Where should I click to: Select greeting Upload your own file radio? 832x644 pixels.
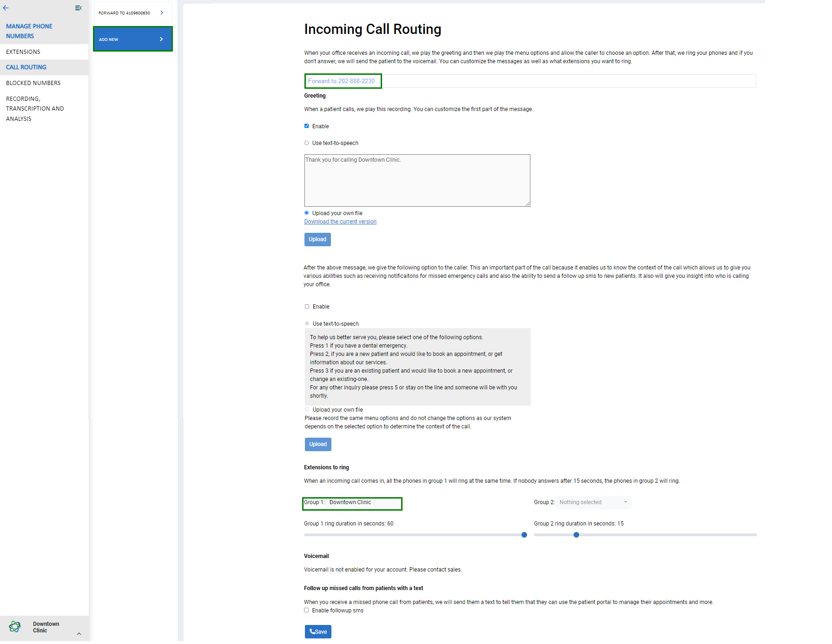pos(307,213)
